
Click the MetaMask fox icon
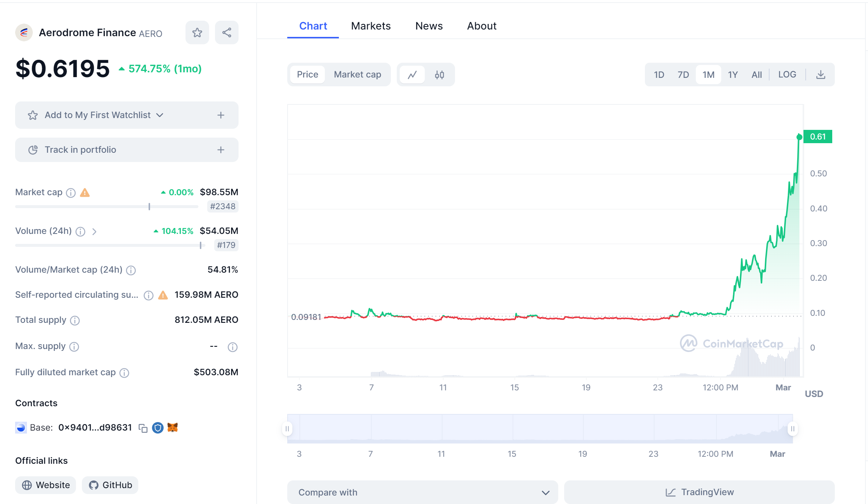(x=172, y=428)
